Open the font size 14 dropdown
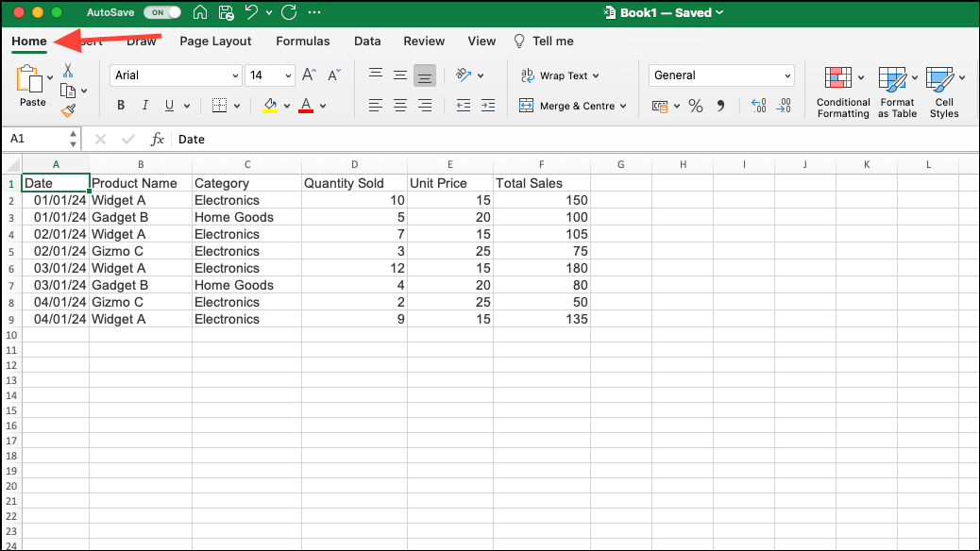The width and height of the screenshot is (980, 551). [269, 75]
